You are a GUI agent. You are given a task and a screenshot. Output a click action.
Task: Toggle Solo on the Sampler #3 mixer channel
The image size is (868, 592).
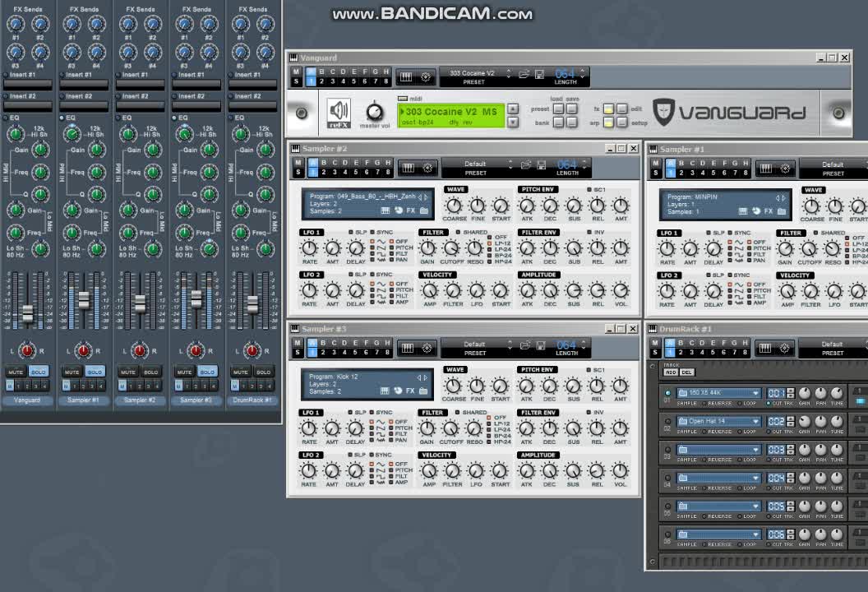click(208, 372)
